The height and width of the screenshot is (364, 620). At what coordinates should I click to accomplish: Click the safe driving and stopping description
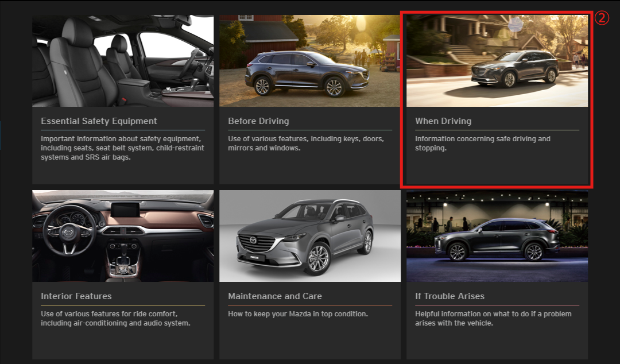click(482, 144)
